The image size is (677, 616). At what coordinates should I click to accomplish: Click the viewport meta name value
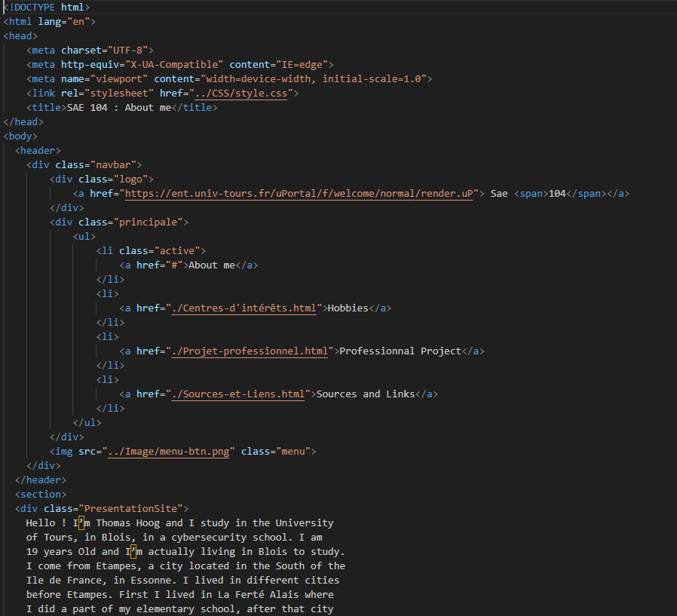(114, 78)
